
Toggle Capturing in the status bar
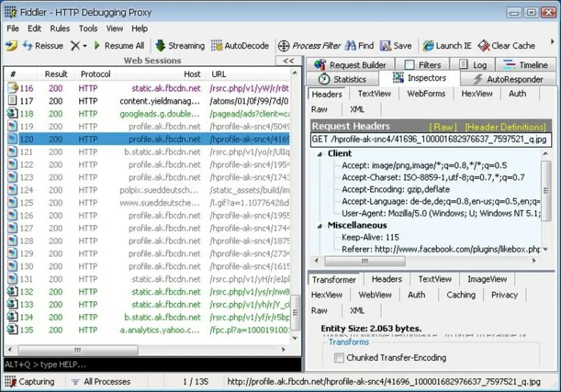[x=29, y=382]
